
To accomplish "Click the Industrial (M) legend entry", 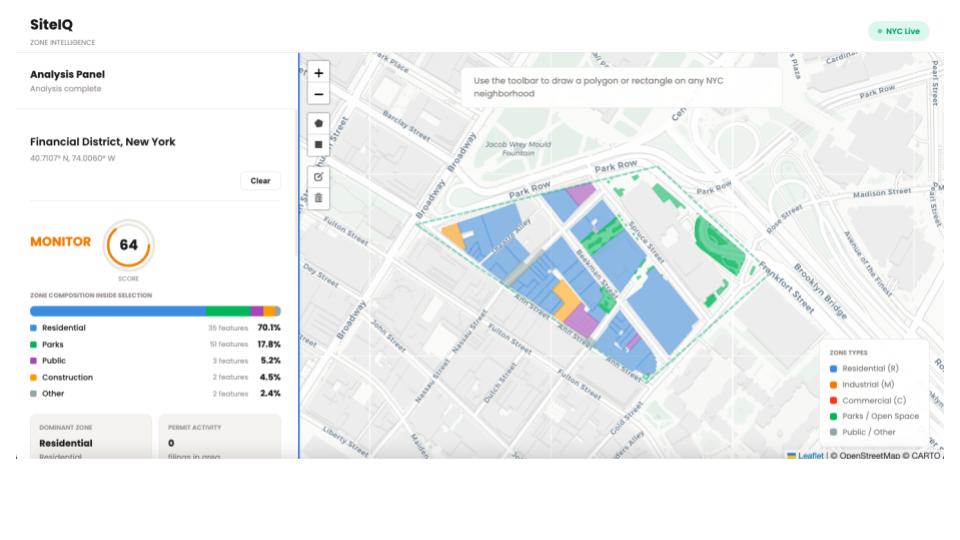I will (x=861, y=384).
